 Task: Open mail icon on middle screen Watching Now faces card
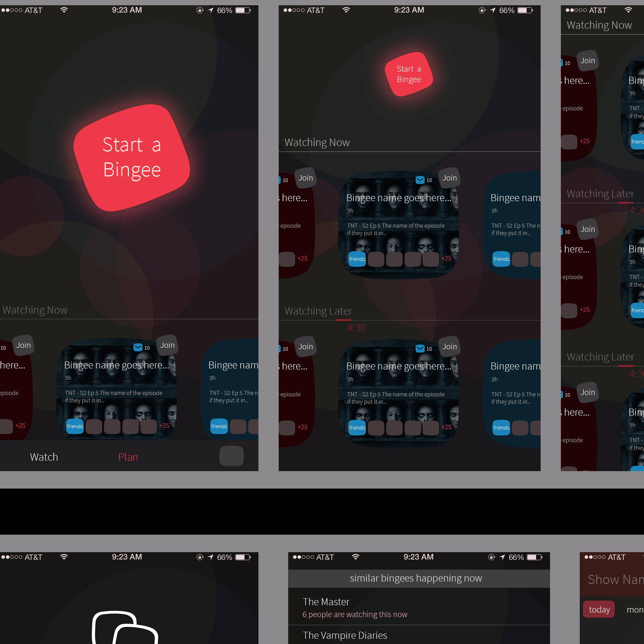point(420,180)
